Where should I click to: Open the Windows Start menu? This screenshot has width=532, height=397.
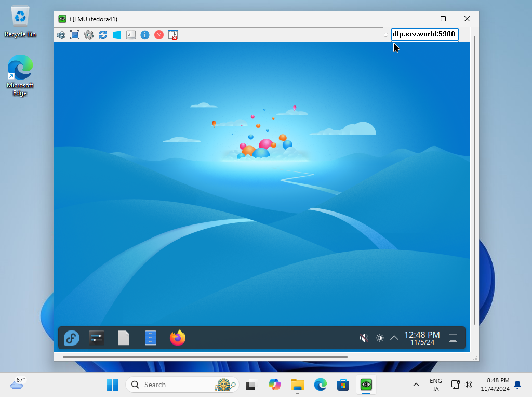(112, 385)
